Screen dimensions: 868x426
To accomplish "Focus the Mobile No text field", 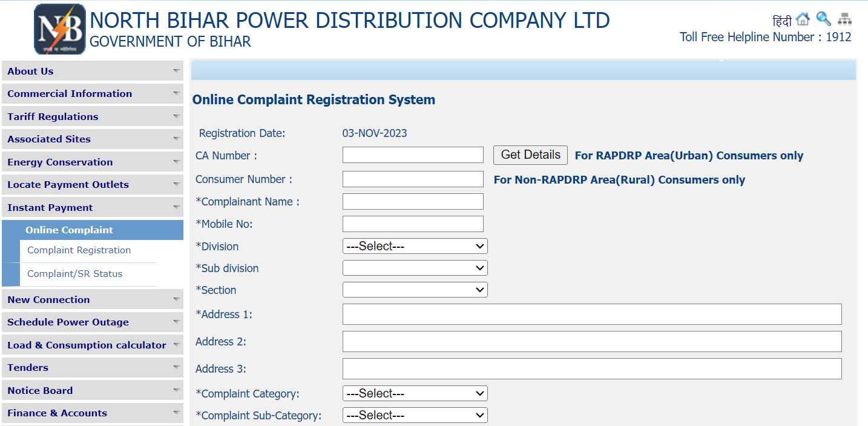I will [413, 224].
